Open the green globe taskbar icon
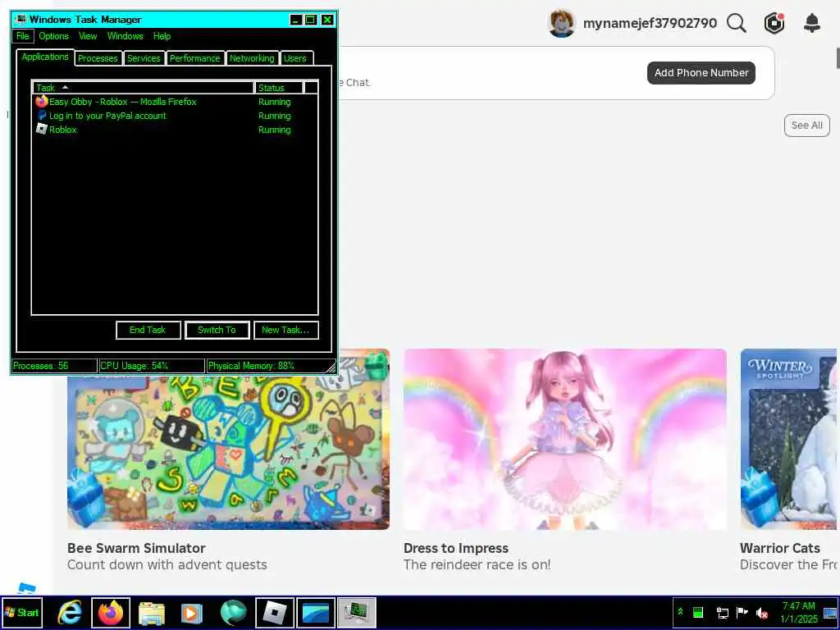This screenshot has height=630, width=840. (233, 612)
